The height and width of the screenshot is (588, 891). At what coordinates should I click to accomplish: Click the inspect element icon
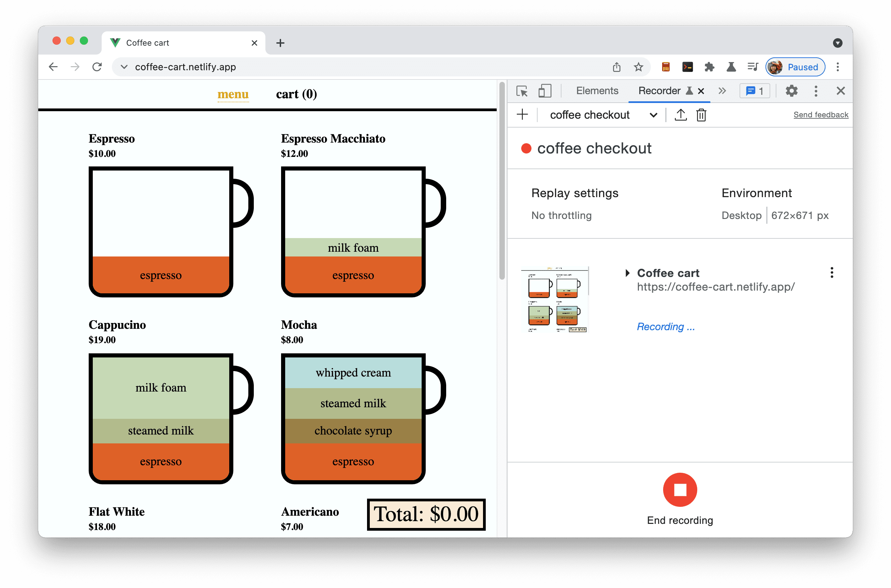523,91
